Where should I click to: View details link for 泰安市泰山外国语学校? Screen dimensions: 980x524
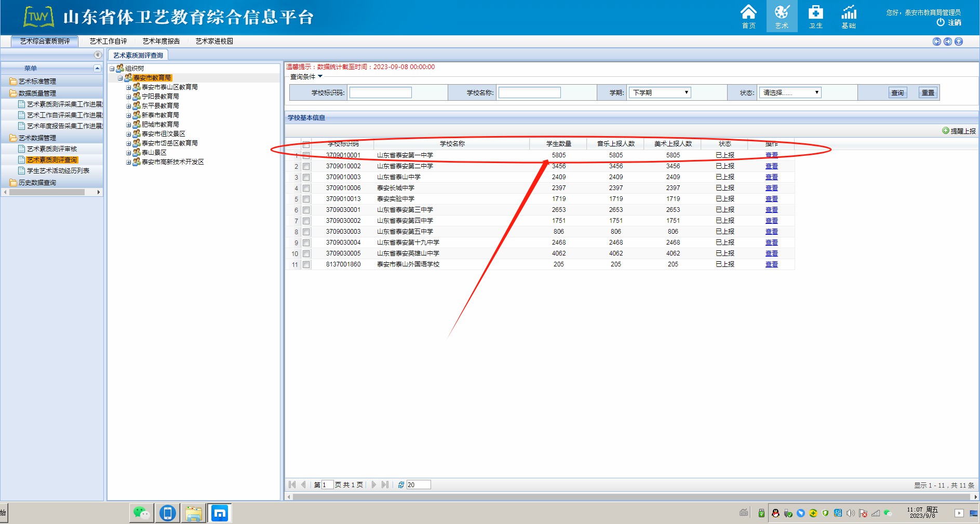[771, 264]
